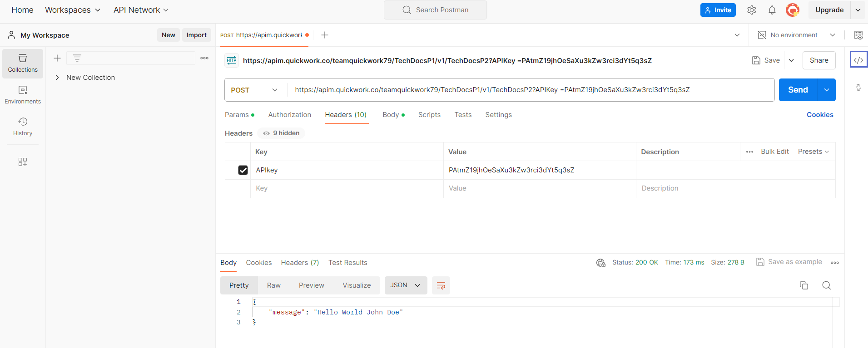868x348 pixels.
Task: Click the HTTP request type icon
Action: (x=232, y=60)
